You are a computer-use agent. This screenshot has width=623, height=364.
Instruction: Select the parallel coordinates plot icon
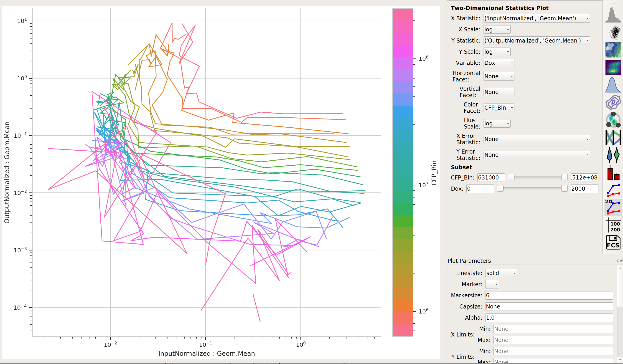[613, 137]
